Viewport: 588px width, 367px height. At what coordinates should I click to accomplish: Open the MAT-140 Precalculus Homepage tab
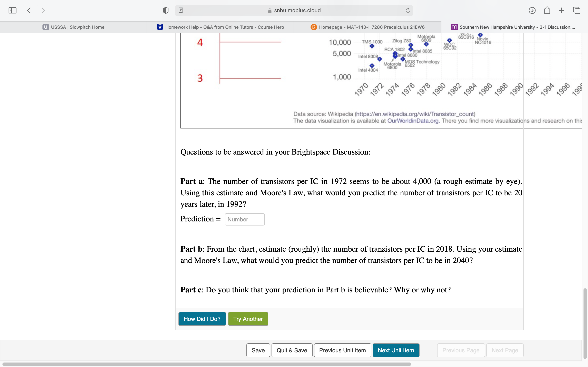coord(368,27)
